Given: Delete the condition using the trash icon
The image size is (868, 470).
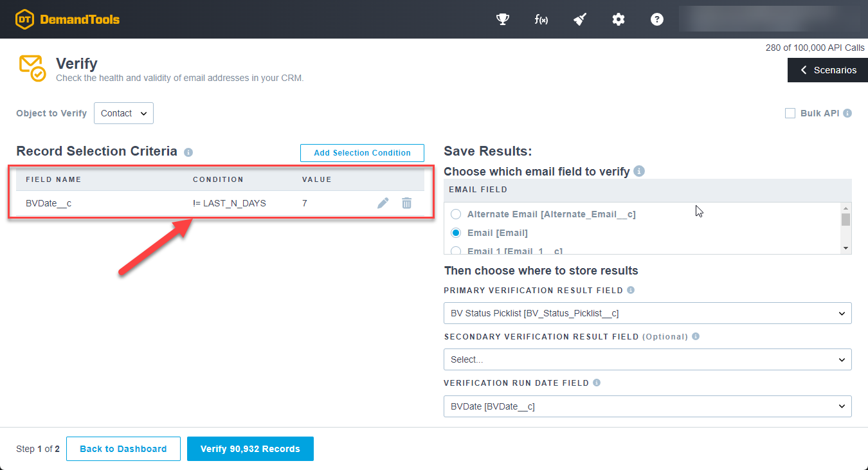Looking at the screenshot, I should click(x=406, y=203).
